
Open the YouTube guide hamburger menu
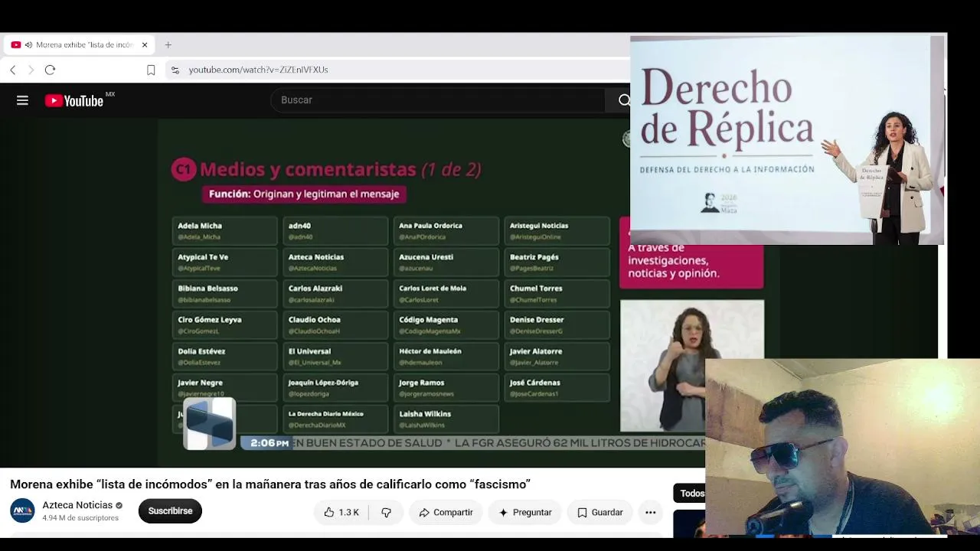(22, 100)
